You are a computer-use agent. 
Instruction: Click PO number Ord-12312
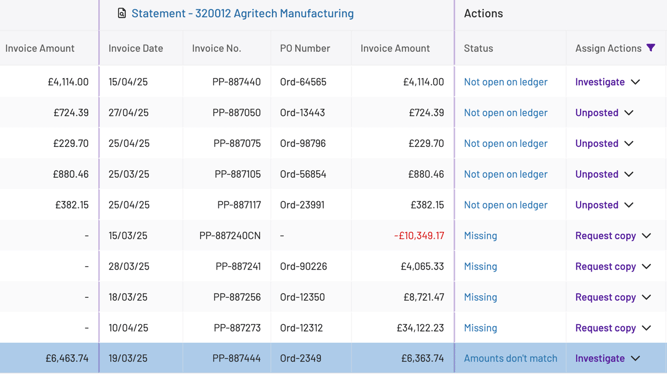[302, 328]
